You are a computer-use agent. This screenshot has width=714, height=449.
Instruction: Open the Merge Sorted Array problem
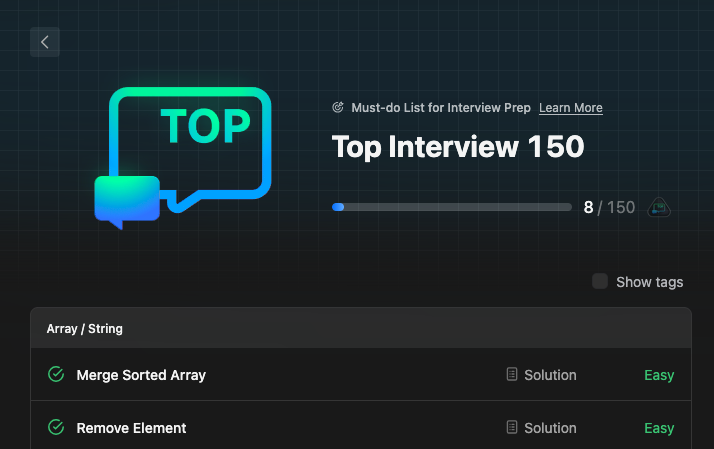141,375
